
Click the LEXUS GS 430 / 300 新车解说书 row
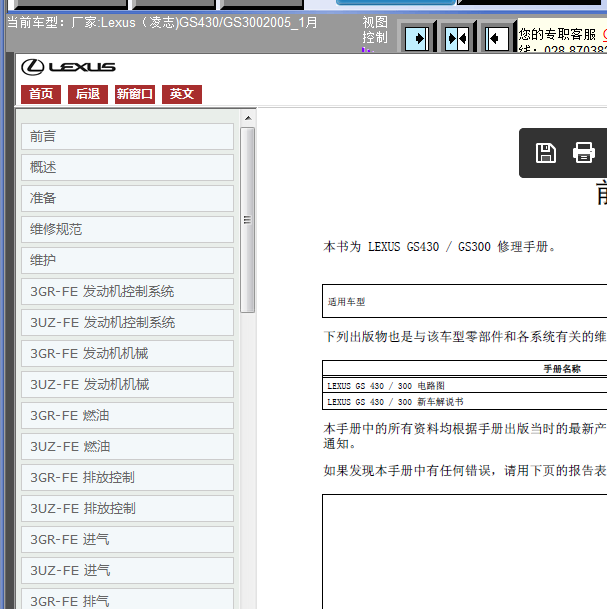(x=465, y=402)
